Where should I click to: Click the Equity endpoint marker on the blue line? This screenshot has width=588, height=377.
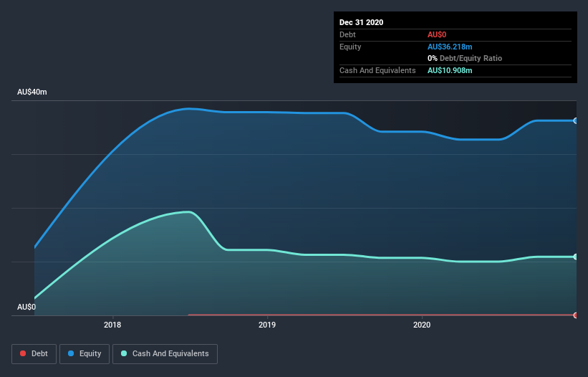pyautogui.click(x=576, y=121)
